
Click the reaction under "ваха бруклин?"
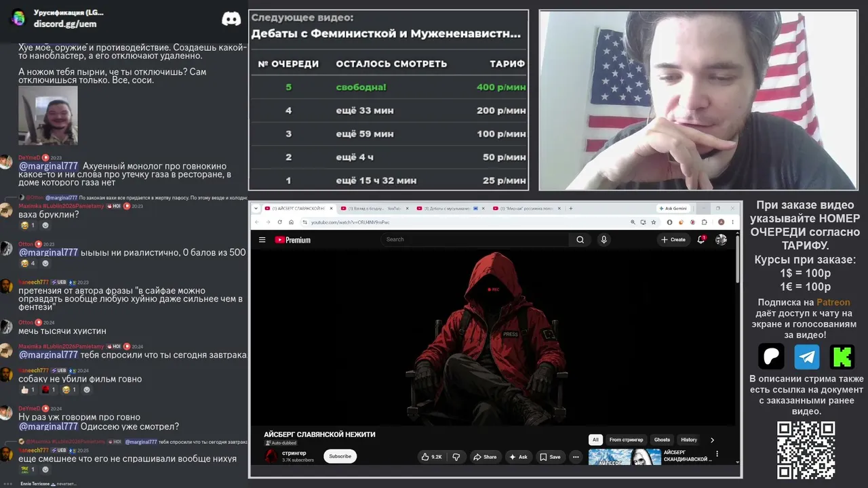28,225
